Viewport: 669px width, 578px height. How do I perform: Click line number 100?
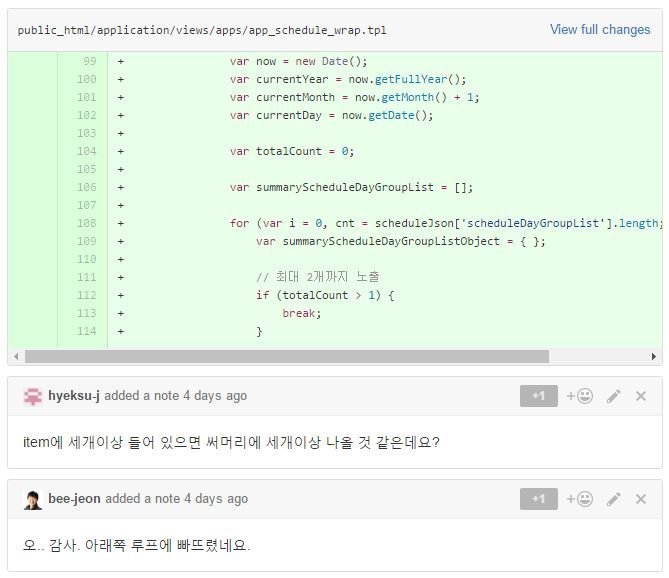pyautogui.click(x=87, y=79)
